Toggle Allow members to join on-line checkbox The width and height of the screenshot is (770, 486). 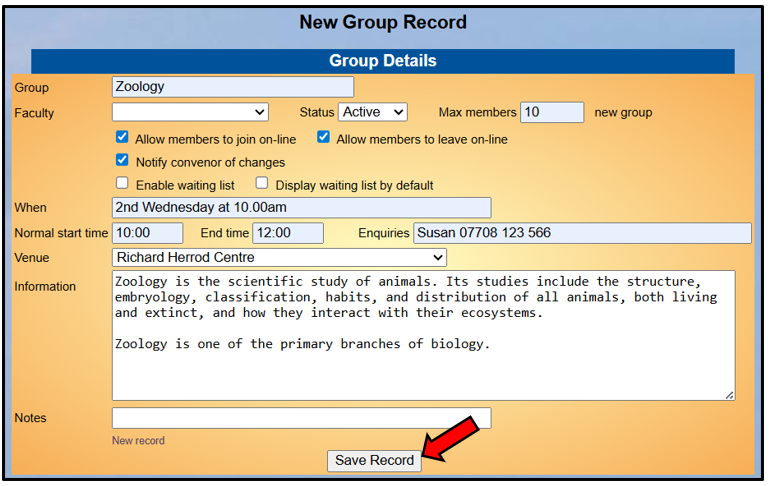point(122,137)
